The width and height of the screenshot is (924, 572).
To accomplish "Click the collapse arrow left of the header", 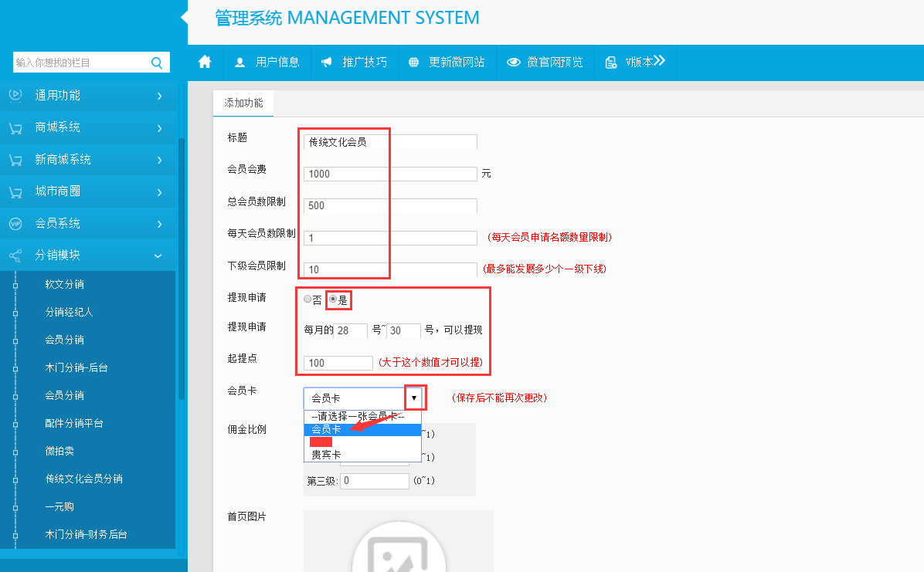I will coord(184,18).
